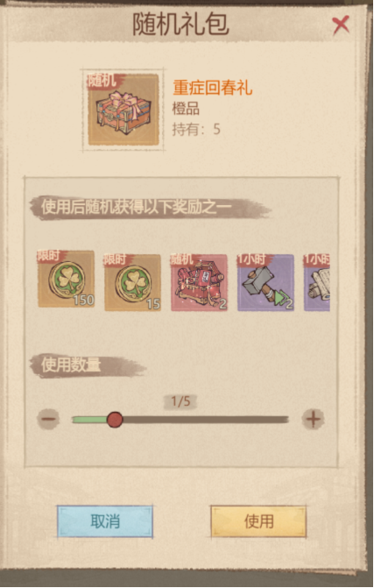The width and height of the screenshot is (374, 588).
Task: Click the 使用后随机获得以下奖励之一 header
Action: coord(137,207)
